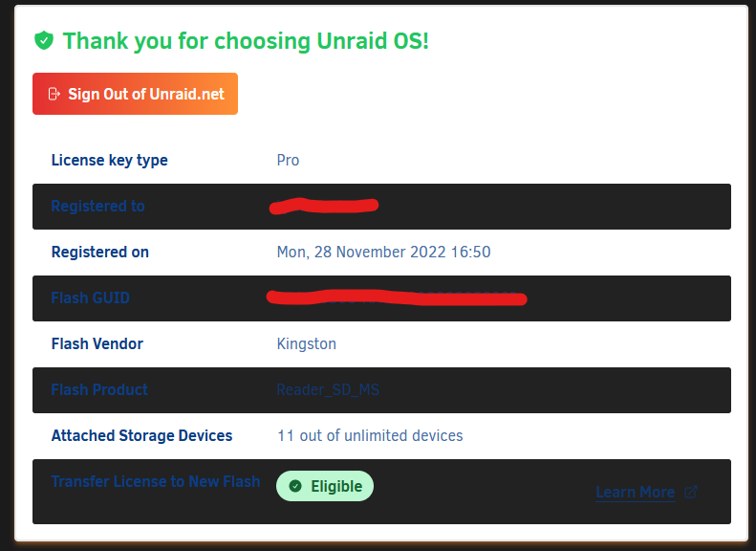This screenshot has width=756, height=551.
Task: Open the Learn More link
Action: (635, 492)
